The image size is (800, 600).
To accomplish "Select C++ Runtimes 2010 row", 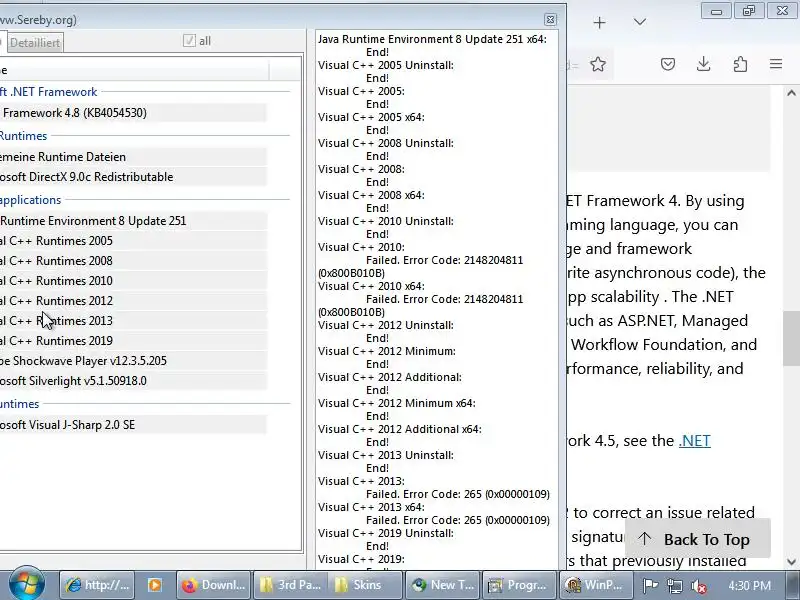I will 133,281.
